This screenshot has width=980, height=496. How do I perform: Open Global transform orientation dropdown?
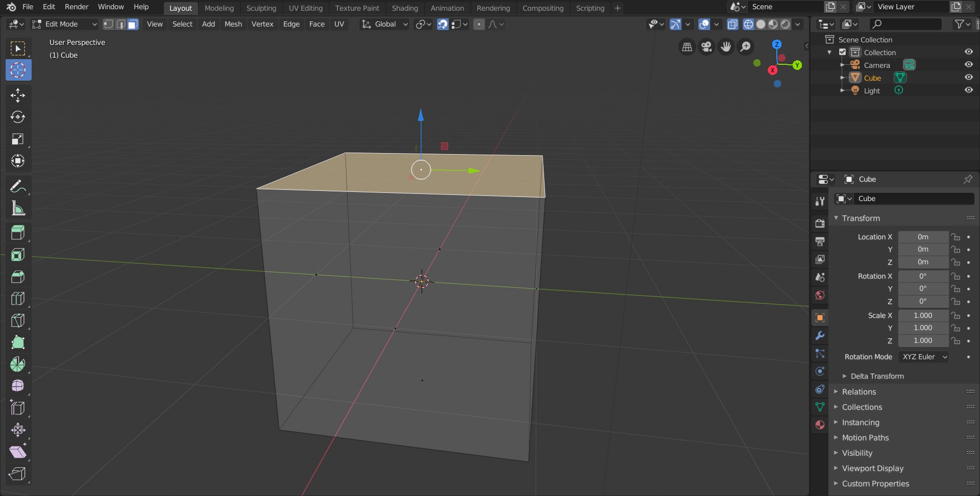coord(385,24)
